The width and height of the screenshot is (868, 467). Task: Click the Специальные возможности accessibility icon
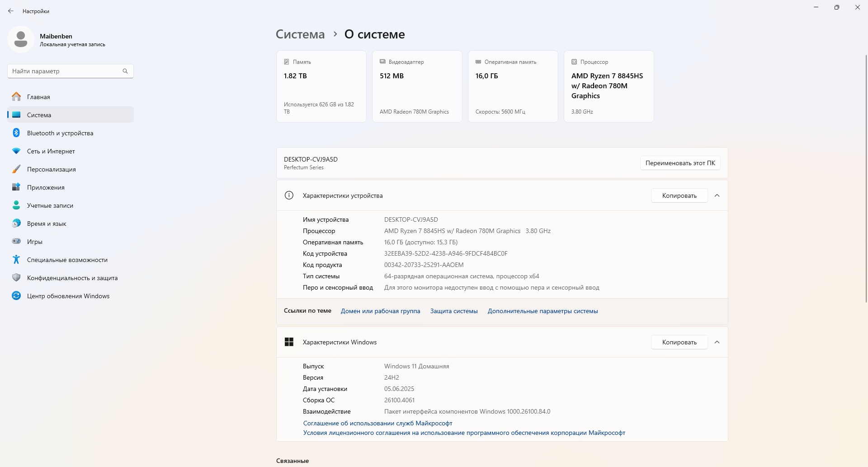tap(16, 260)
